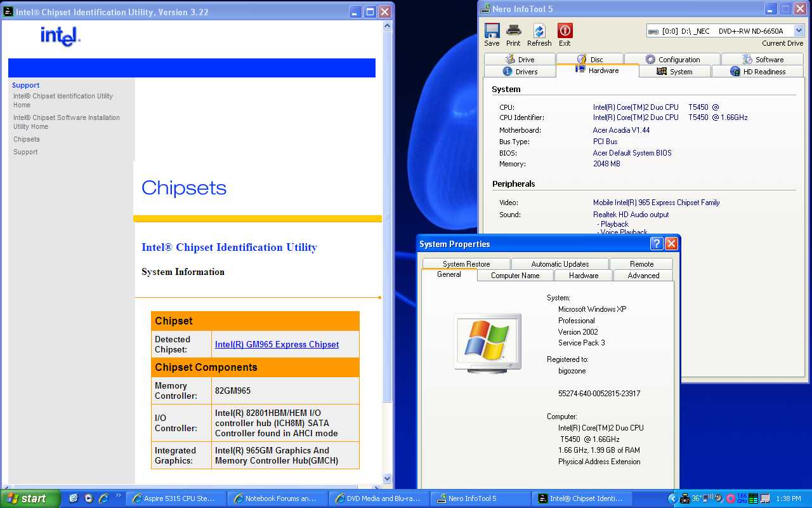Viewport: 812px width, 508px height.
Task: Click the Nero InfoTool title bar icon
Action: pyautogui.click(x=485, y=9)
